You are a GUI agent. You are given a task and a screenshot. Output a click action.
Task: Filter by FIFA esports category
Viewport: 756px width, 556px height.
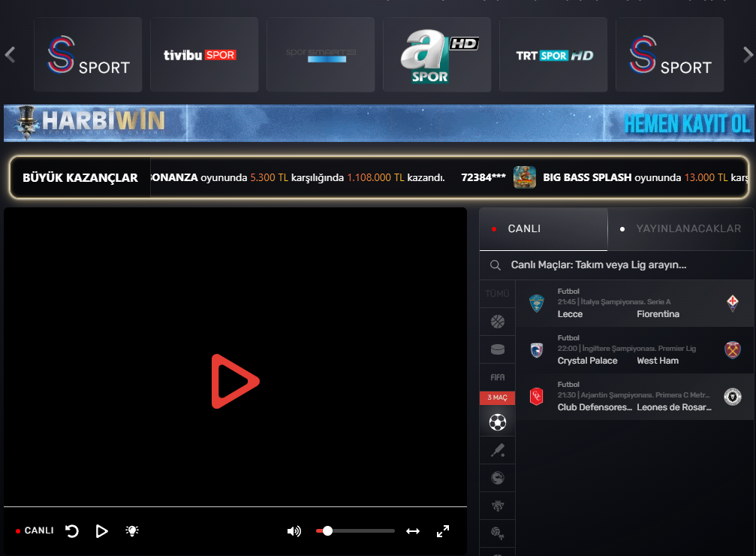click(x=498, y=377)
